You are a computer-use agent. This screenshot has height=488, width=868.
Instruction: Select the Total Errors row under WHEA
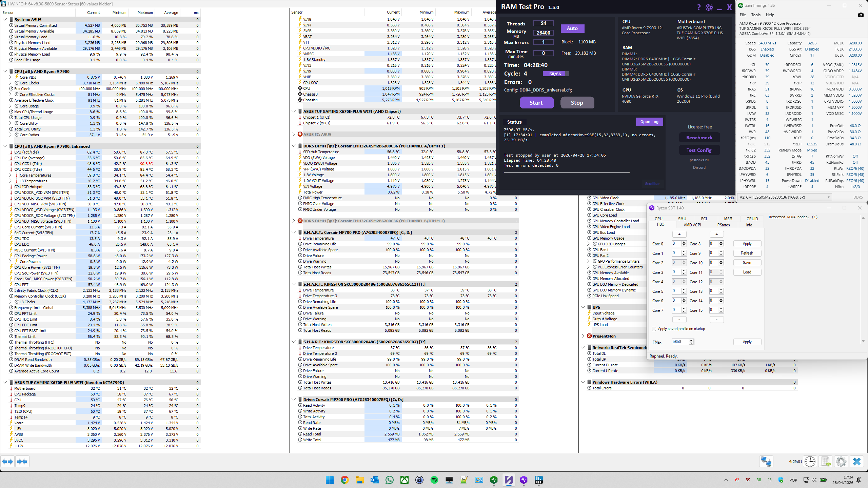click(x=692, y=388)
